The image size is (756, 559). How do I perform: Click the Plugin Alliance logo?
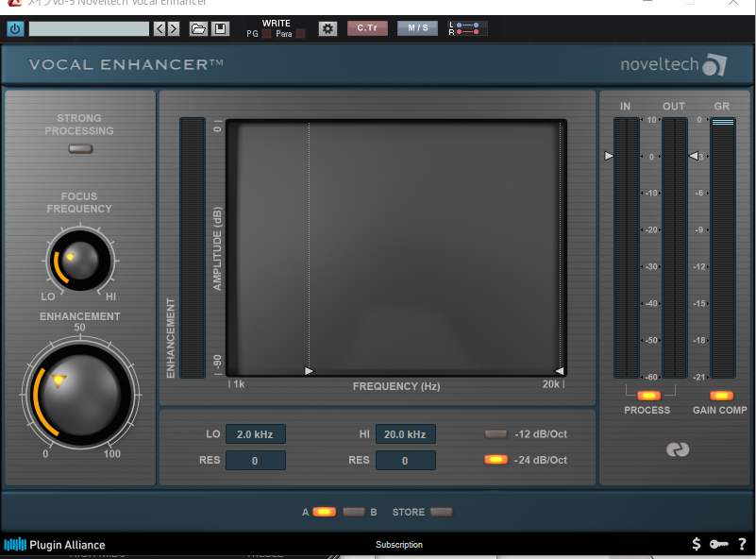pos(55,545)
